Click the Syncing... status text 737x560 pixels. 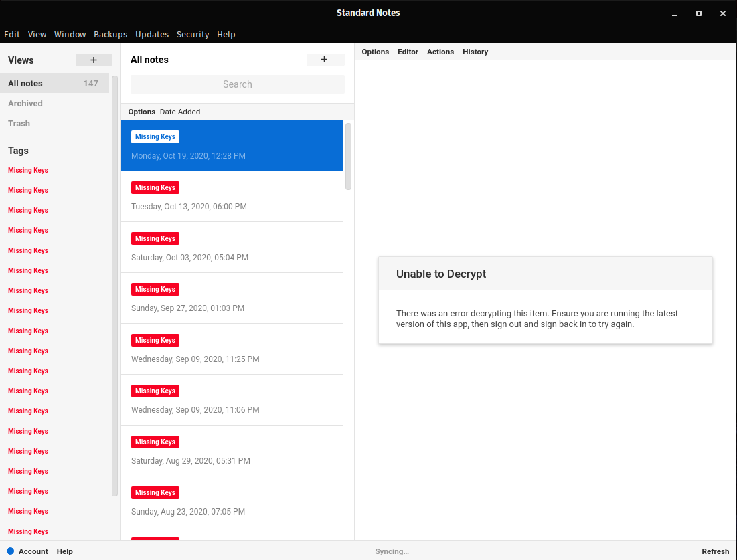pos(392,551)
